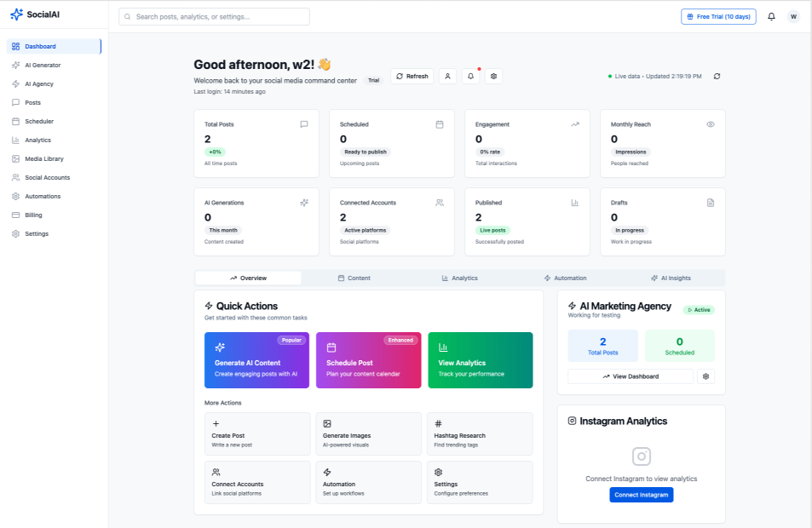Click the Active status badge on AI Marketing Agency
Image resolution: width=812 pixels, height=528 pixels.
[x=698, y=309]
